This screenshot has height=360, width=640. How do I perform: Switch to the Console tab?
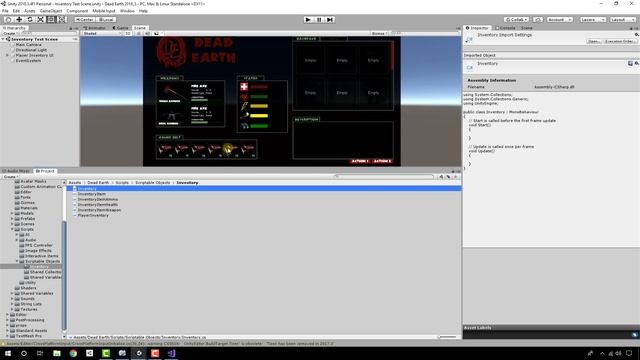[505, 28]
